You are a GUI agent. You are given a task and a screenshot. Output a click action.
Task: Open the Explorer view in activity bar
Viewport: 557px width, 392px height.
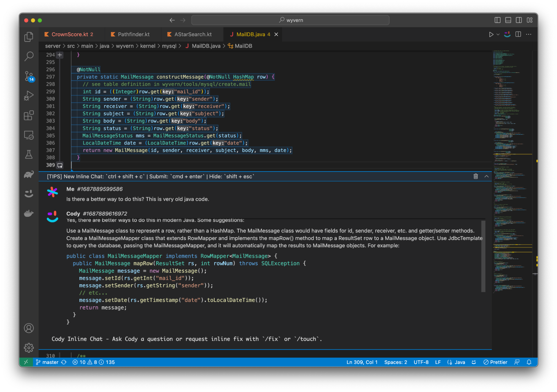point(29,37)
